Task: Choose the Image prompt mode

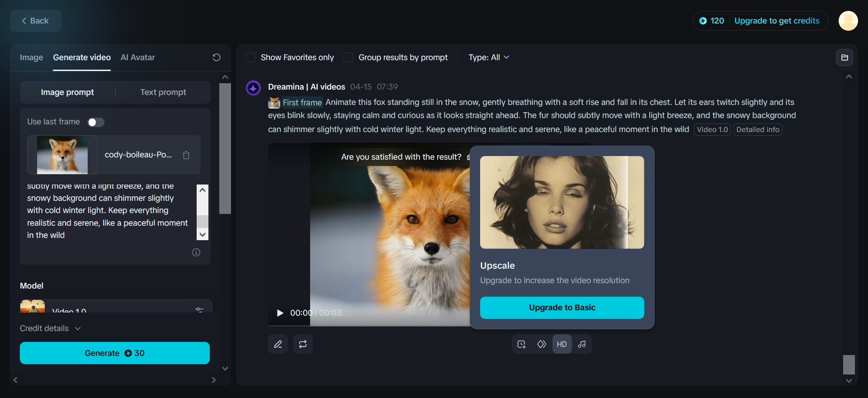Action: click(67, 92)
